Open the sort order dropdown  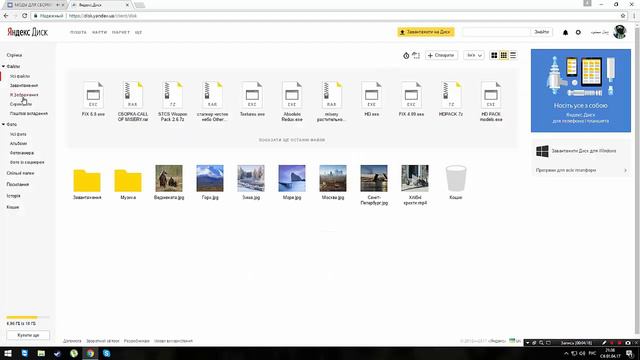(x=474, y=55)
